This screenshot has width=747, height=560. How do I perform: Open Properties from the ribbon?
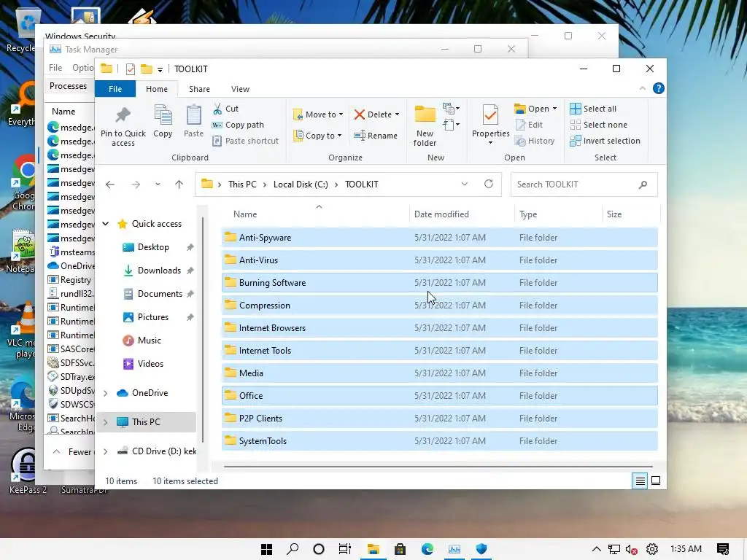[x=490, y=125]
